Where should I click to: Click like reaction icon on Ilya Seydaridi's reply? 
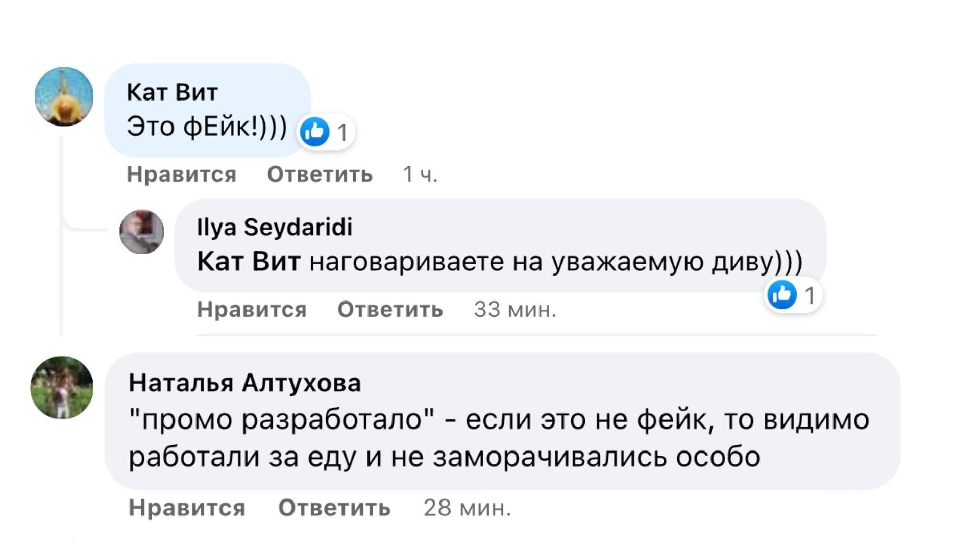[x=782, y=294]
